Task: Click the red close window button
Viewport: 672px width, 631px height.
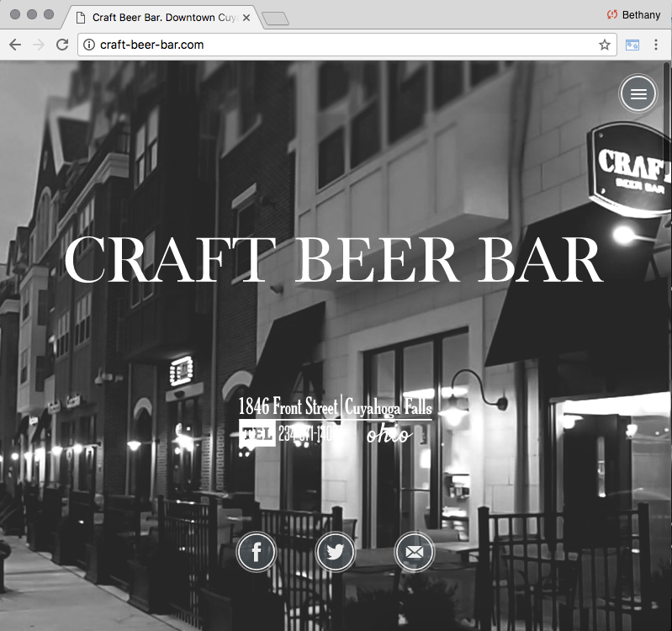Action: (x=15, y=14)
